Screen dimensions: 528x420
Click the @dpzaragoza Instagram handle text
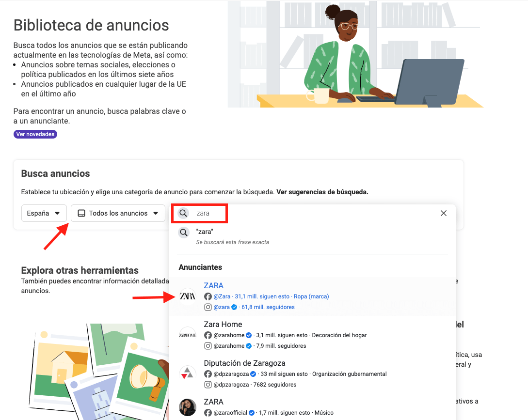point(231,384)
